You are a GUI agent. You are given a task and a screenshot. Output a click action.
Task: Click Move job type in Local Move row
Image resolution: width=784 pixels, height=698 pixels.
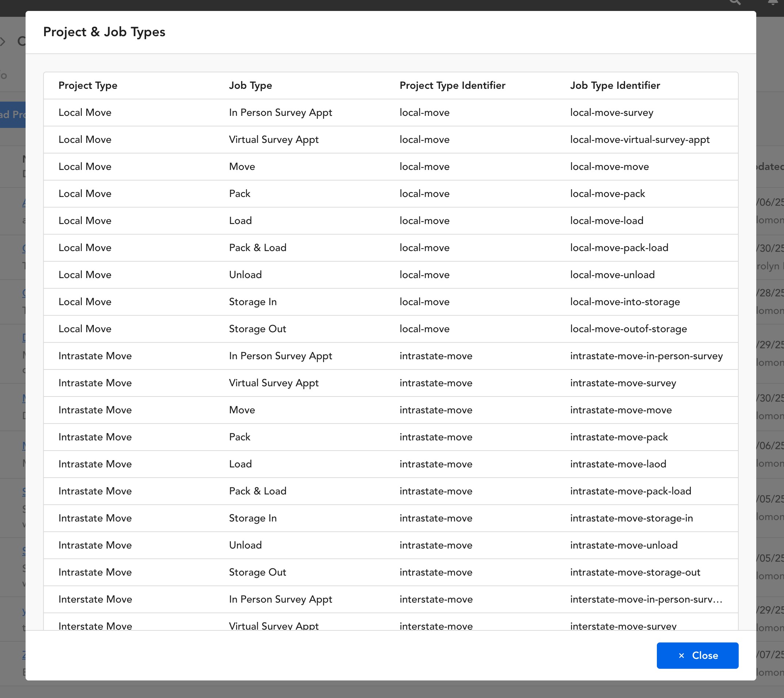click(x=241, y=167)
